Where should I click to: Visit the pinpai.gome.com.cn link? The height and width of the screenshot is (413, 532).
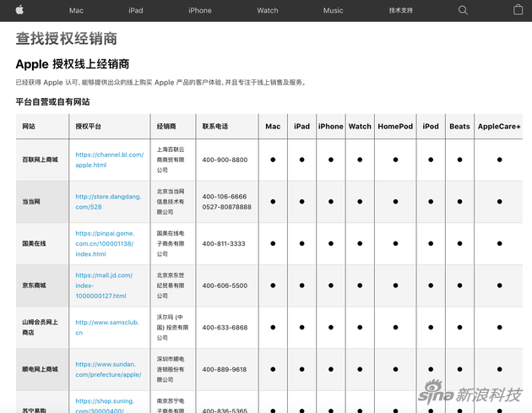coord(107,243)
